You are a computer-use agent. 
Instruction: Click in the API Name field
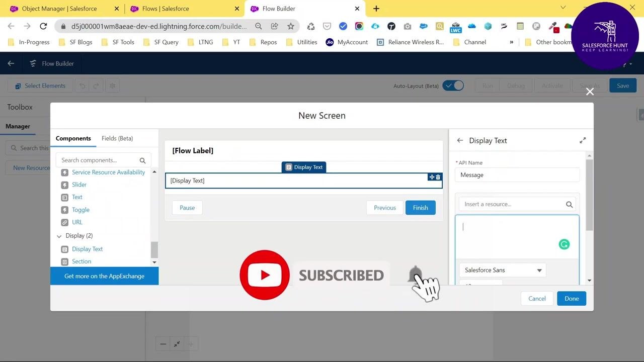[517, 175]
